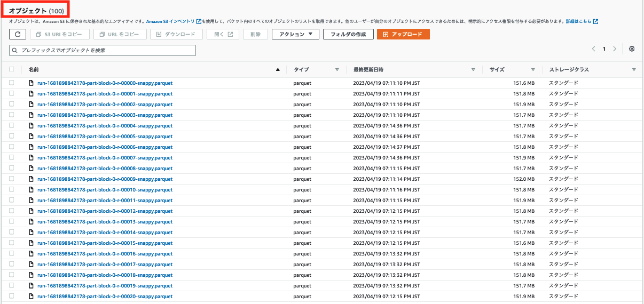644x304 pixels.
Task: Click the 開く button
Action: (223, 34)
